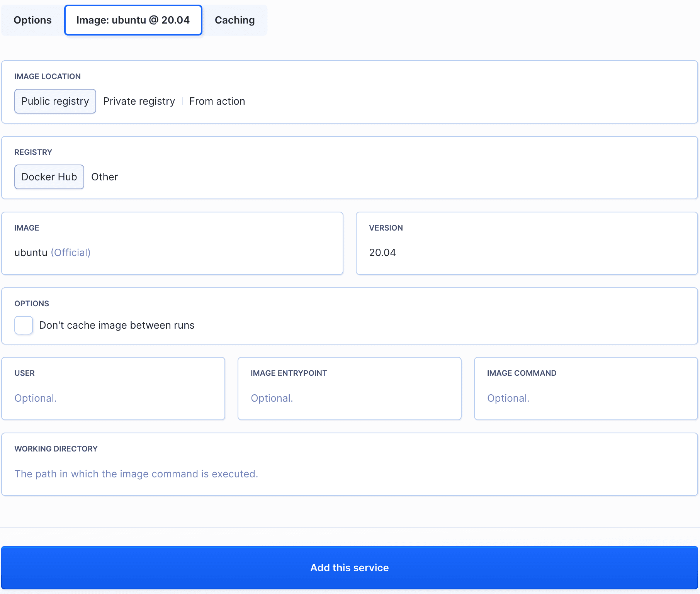Focus the User optional input field
This screenshot has height=594, width=700.
click(113, 398)
